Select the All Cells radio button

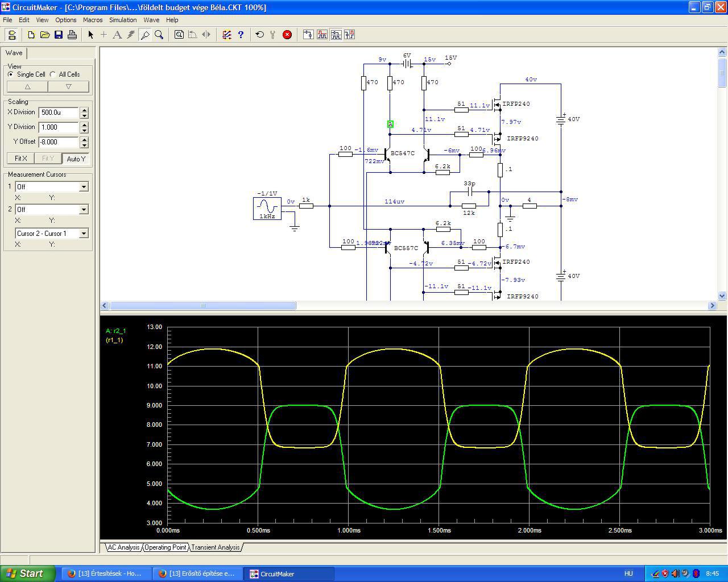pos(53,74)
